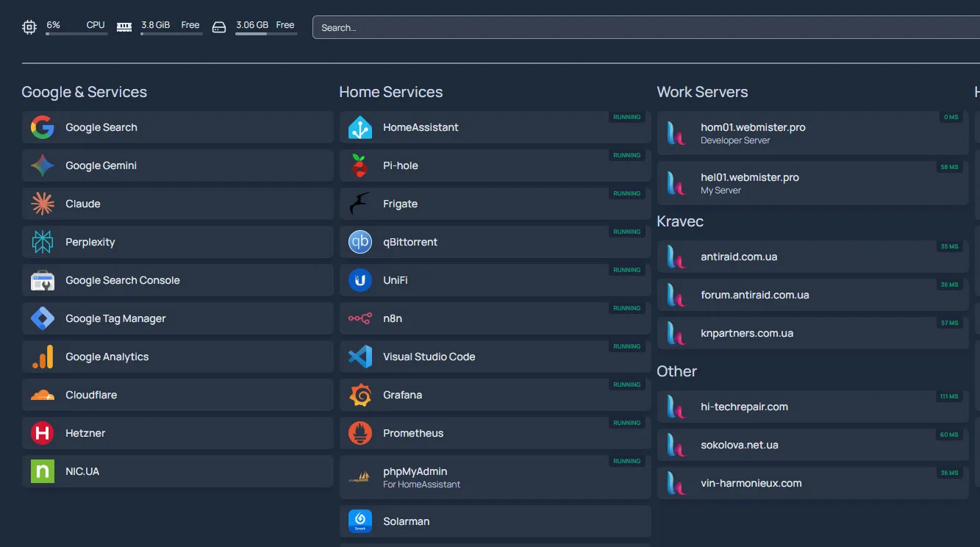Click the 35 MS ping badge on antiraid.com.ua
The width and height of the screenshot is (980, 547).
click(950, 246)
